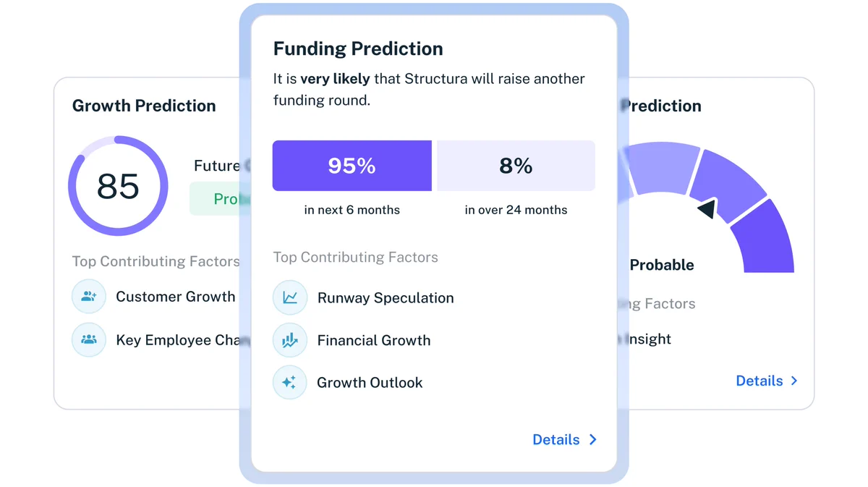
Task: Click the Customer Growth people-plus icon
Action: (89, 296)
